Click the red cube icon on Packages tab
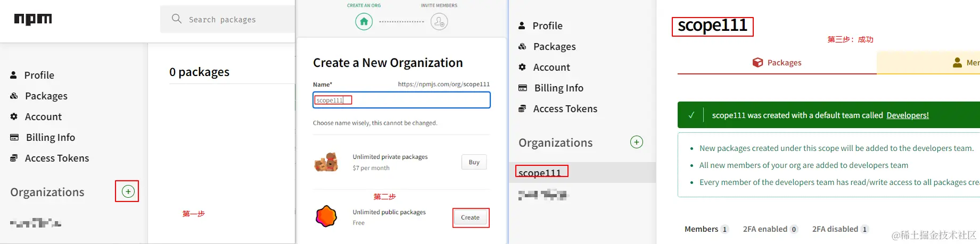 coord(757,63)
